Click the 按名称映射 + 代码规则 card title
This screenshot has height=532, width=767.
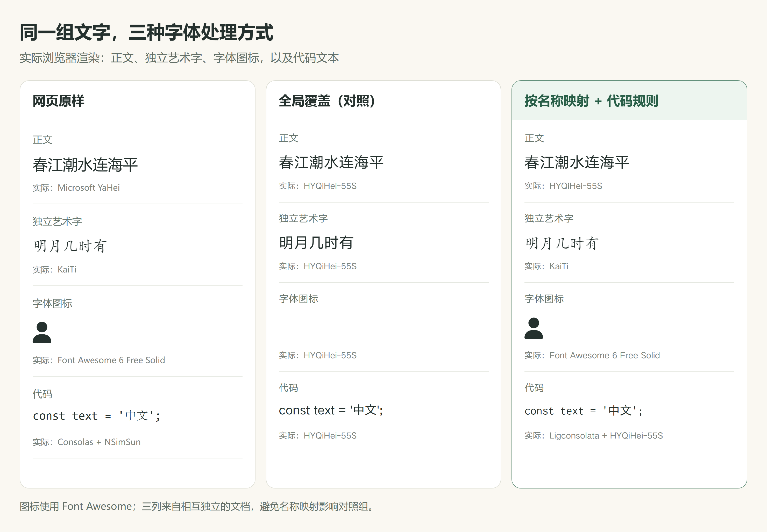click(x=591, y=101)
